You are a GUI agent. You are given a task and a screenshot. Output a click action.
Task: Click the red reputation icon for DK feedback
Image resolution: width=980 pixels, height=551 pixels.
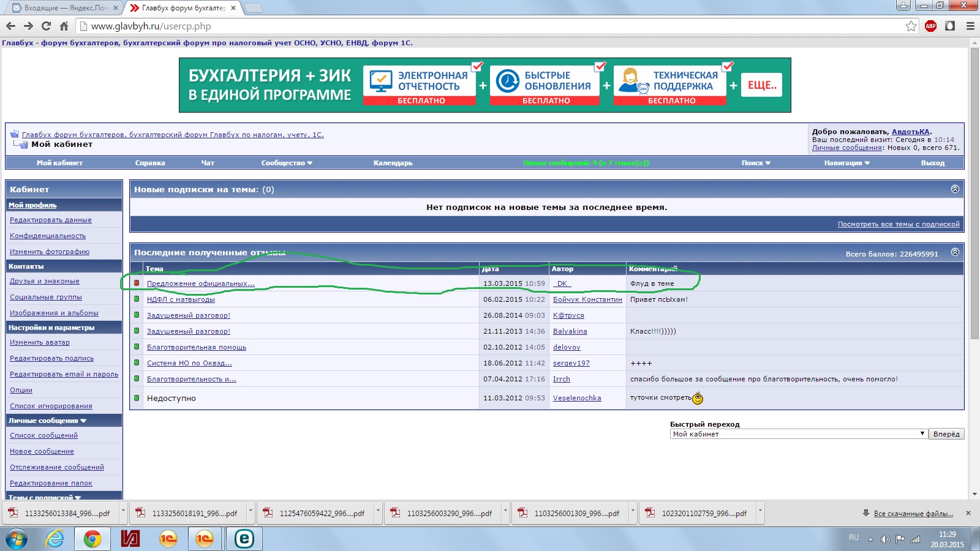tap(137, 283)
